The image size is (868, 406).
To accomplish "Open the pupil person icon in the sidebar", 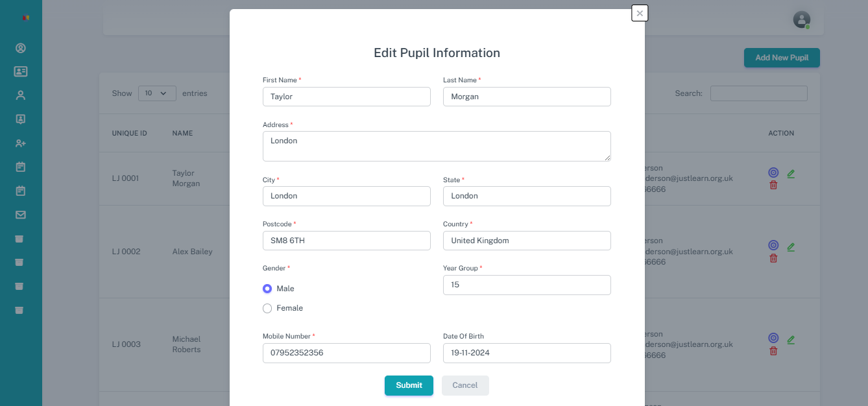I will point(20,95).
